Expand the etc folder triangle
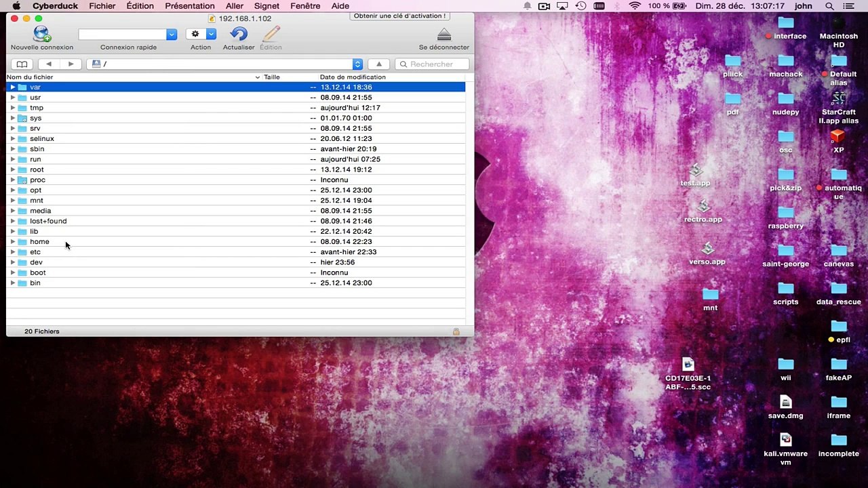The image size is (868, 488). coord(13,252)
